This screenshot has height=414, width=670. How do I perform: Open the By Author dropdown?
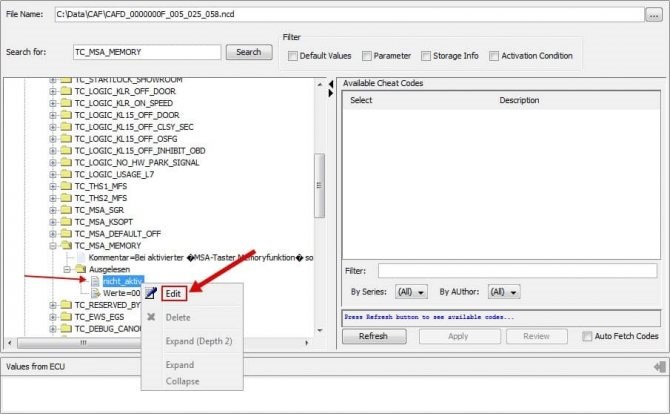point(502,292)
